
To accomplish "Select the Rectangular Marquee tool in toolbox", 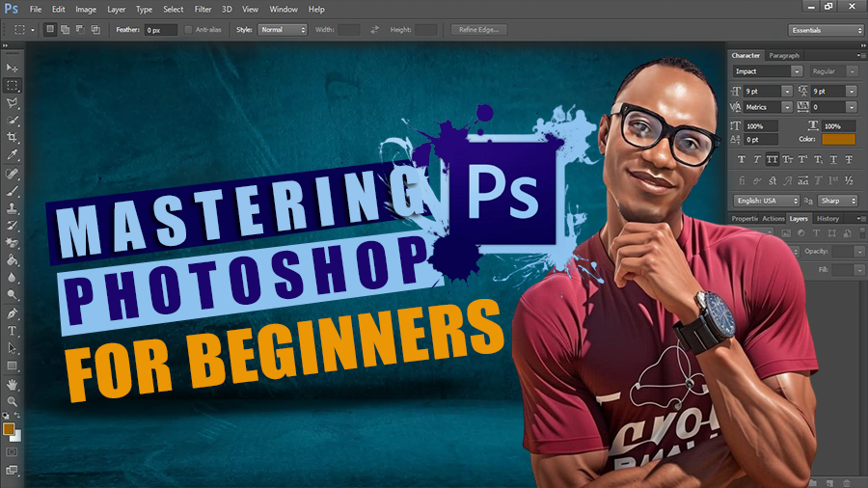I will click(x=12, y=85).
